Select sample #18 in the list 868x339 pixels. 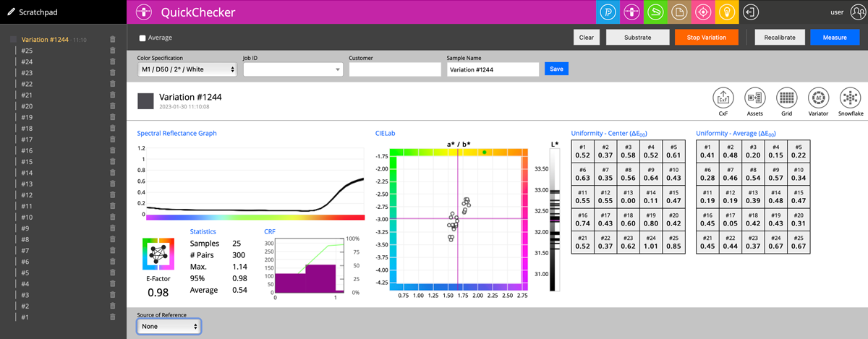(x=27, y=128)
